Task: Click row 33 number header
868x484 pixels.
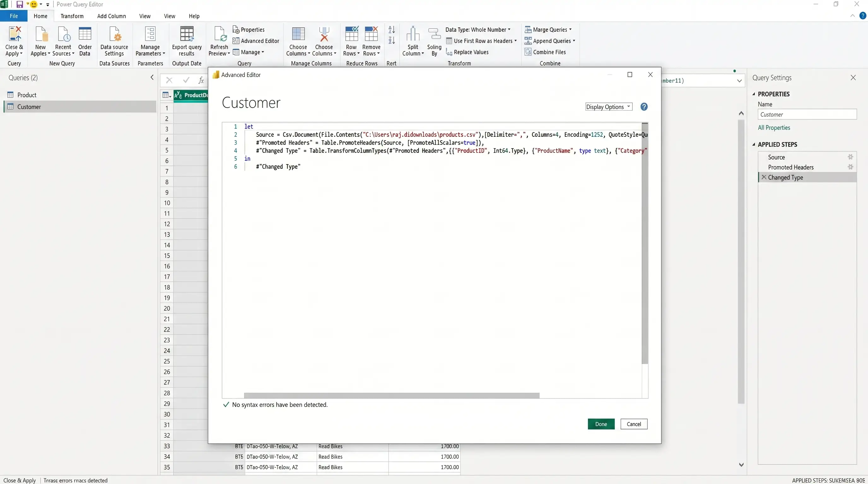Action: (167, 446)
